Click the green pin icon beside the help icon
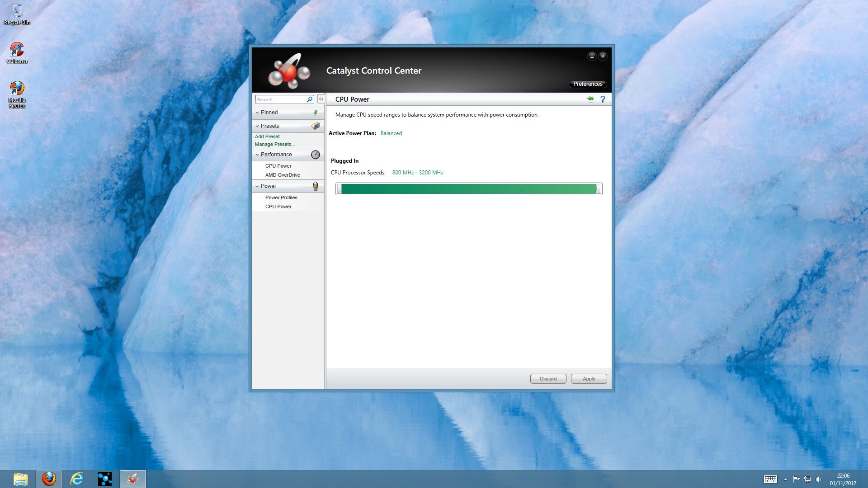Screen dimensions: 868x488 [590, 99]
